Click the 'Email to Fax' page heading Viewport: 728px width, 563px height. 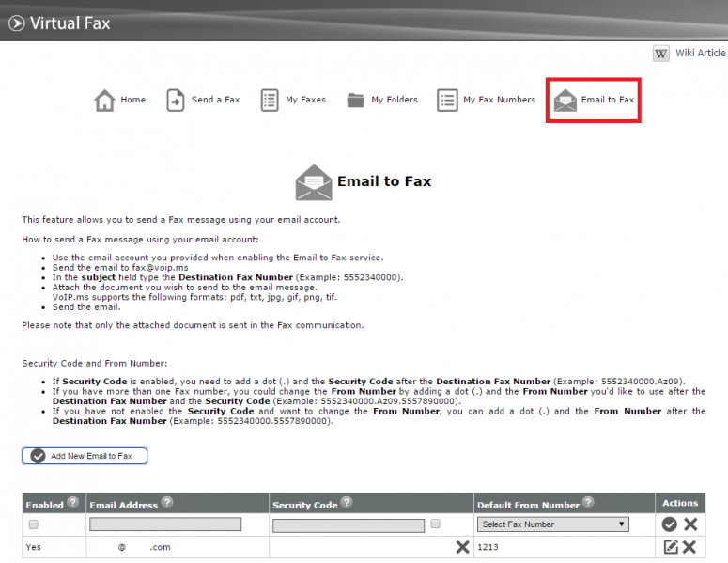384,180
